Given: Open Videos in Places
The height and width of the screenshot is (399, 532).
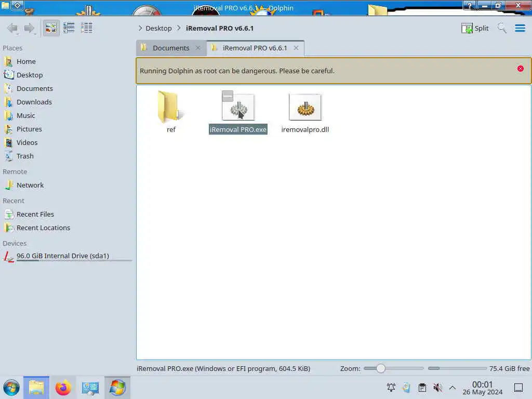Looking at the screenshot, I should coord(27,143).
